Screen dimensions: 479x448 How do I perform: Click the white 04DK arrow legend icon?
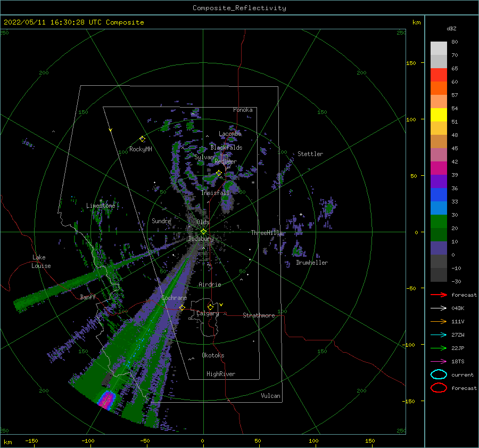click(x=439, y=308)
